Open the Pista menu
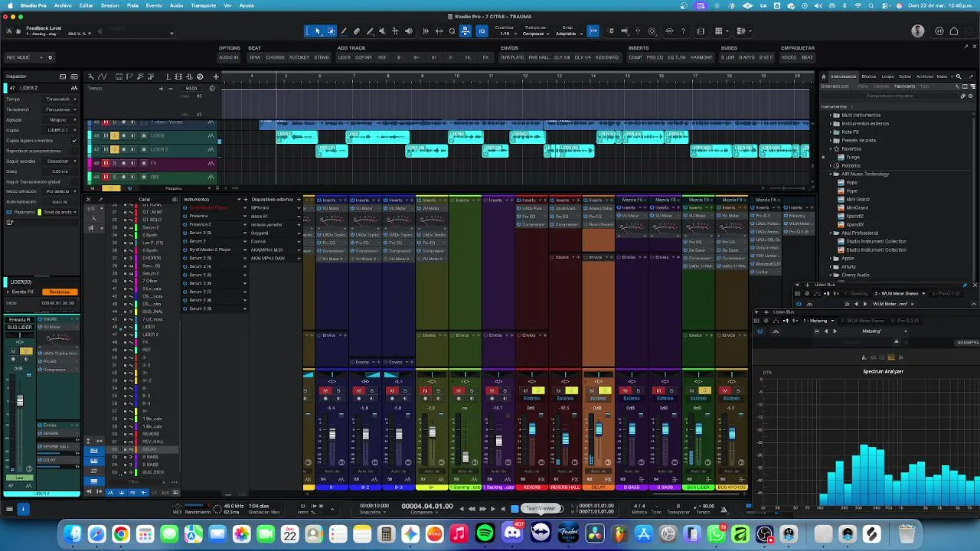This screenshot has width=980, height=551. (x=132, y=5)
